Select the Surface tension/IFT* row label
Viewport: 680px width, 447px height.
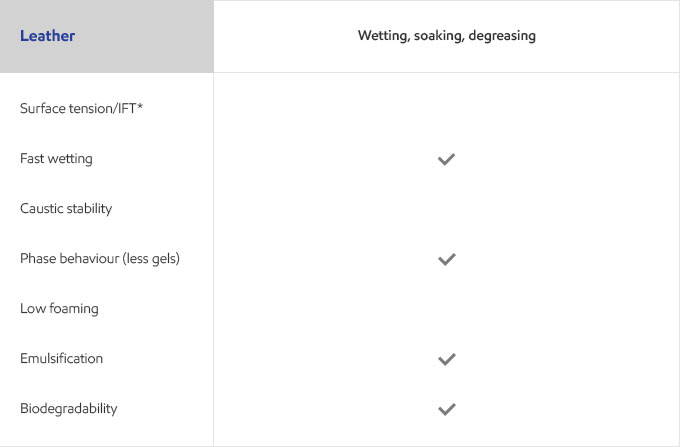tap(82, 108)
